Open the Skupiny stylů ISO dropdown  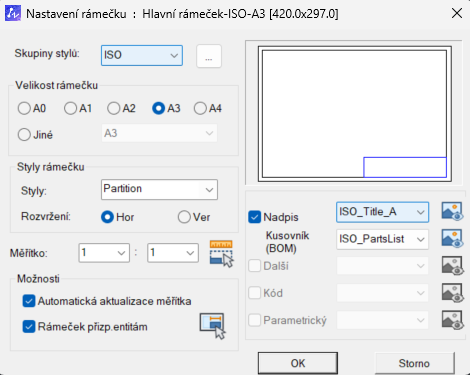142,55
